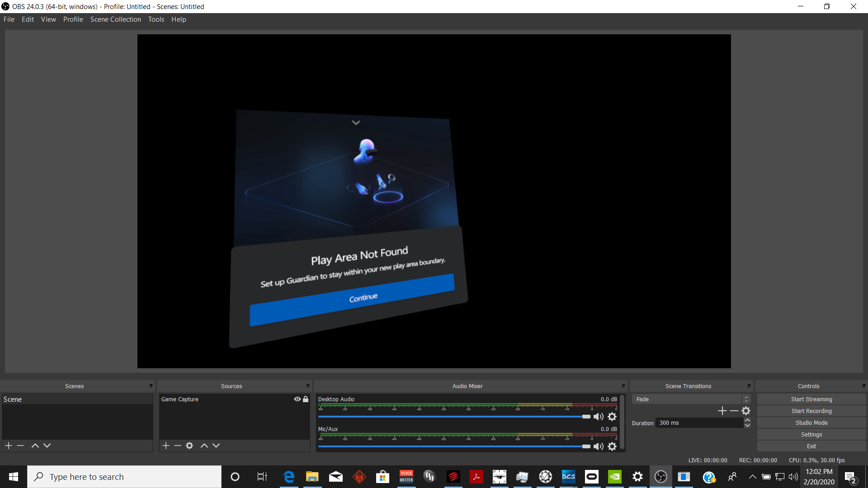Image resolution: width=868 pixels, height=488 pixels.
Task: Toggle lock on Game Capture source
Action: pyautogui.click(x=306, y=399)
